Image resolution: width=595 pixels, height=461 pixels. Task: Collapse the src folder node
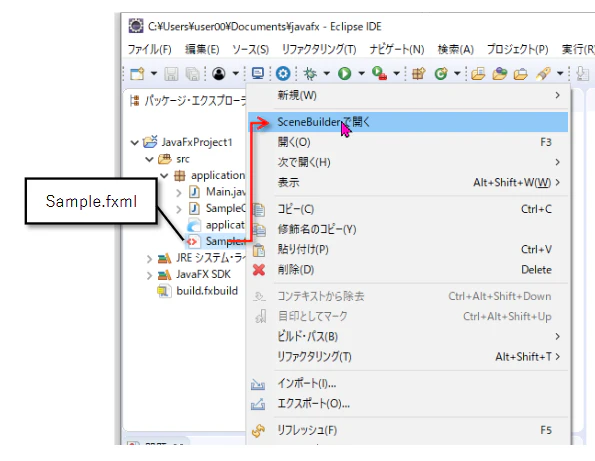click(x=149, y=159)
